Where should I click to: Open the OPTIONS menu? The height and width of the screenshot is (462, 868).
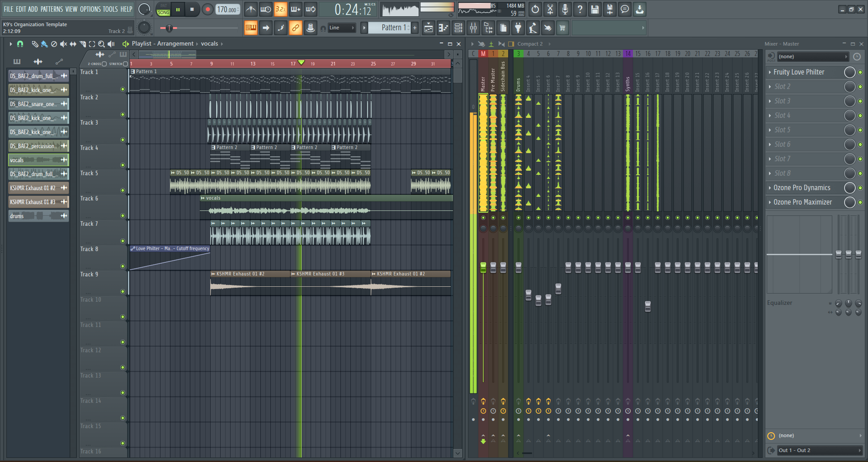(90, 9)
